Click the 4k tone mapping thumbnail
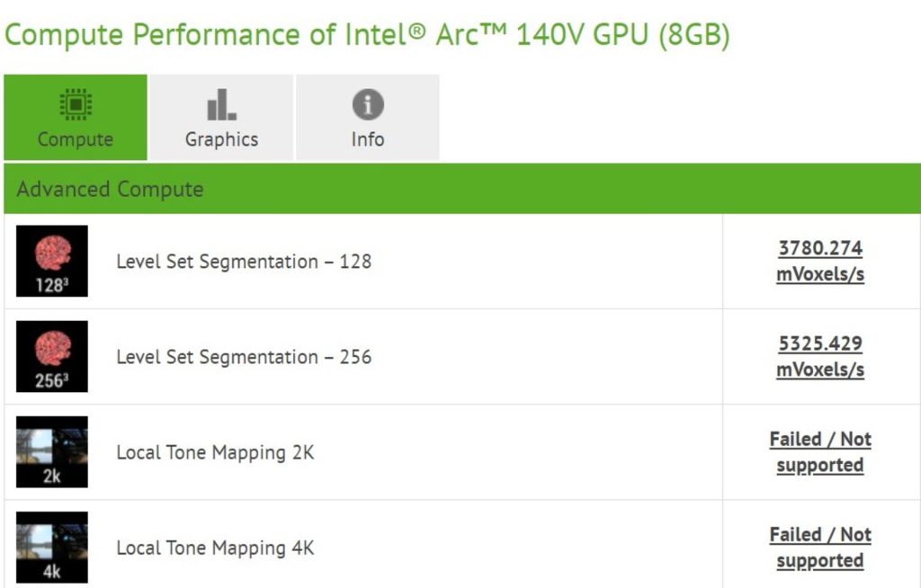 coord(52,548)
